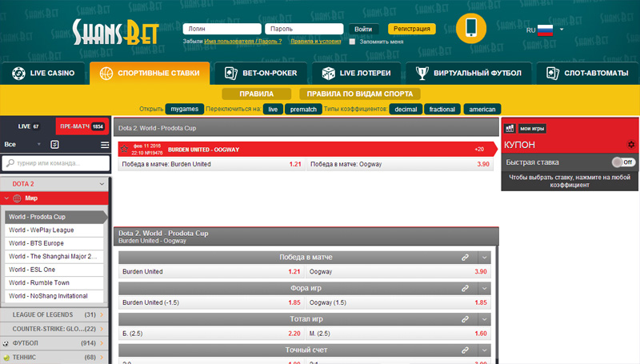
Task: Click the ShansBet logo
Action: click(115, 32)
